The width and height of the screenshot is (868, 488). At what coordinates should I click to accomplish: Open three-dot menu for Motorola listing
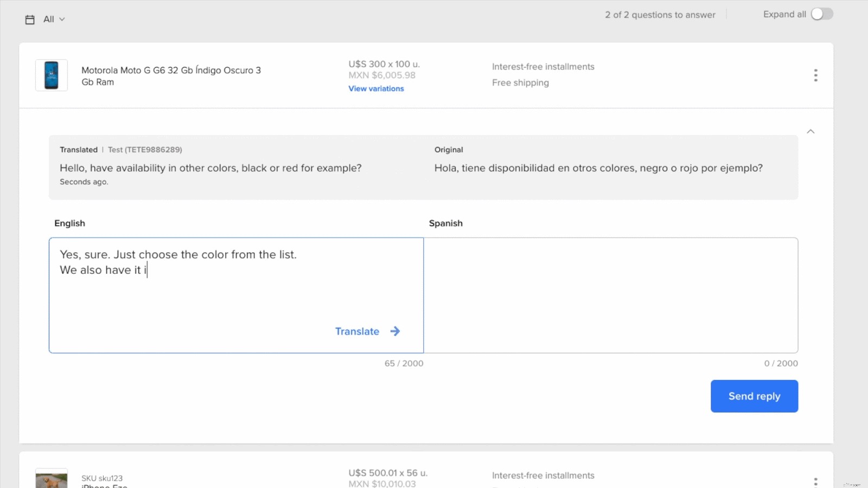pyautogui.click(x=815, y=75)
